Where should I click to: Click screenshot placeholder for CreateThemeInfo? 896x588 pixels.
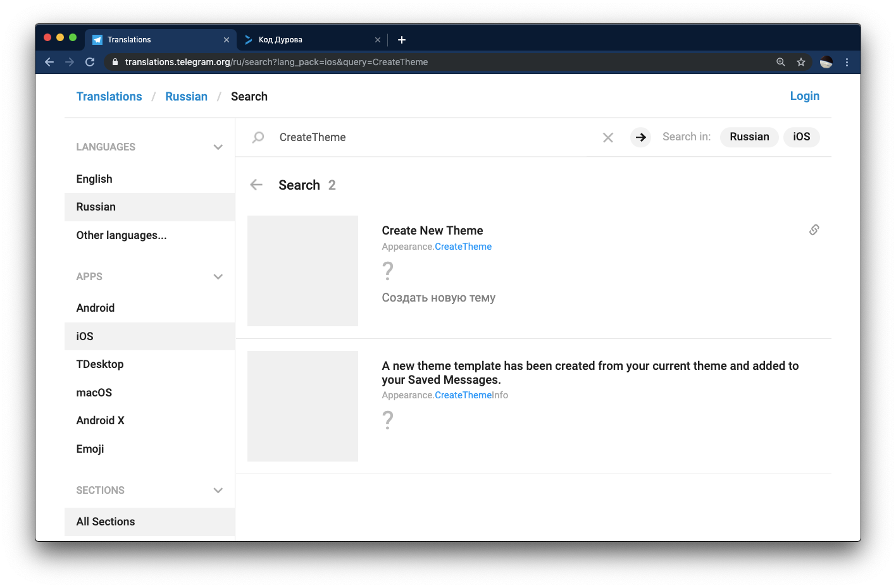coord(302,406)
